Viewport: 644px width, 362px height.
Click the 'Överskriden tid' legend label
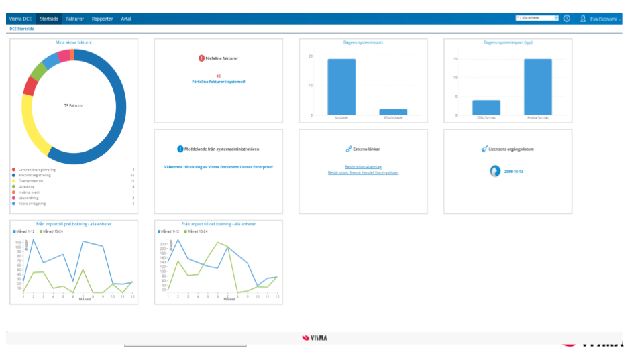pyautogui.click(x=30, y=181)
